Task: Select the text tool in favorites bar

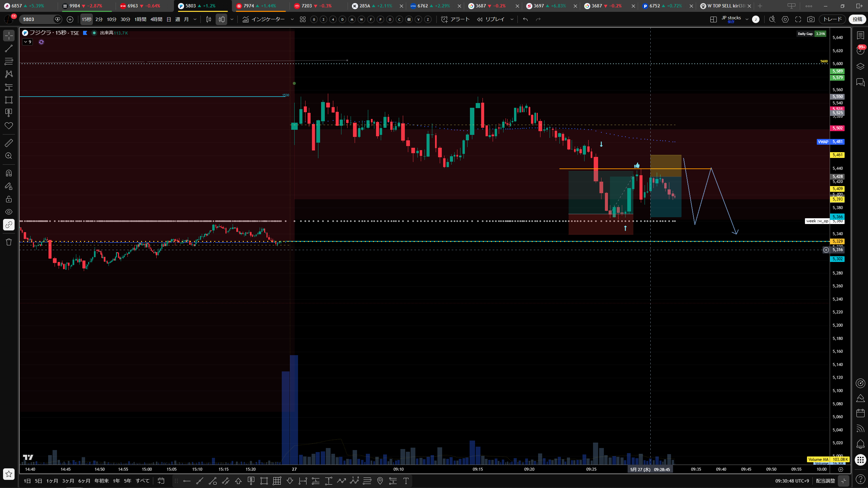Action: click(406, 481)
